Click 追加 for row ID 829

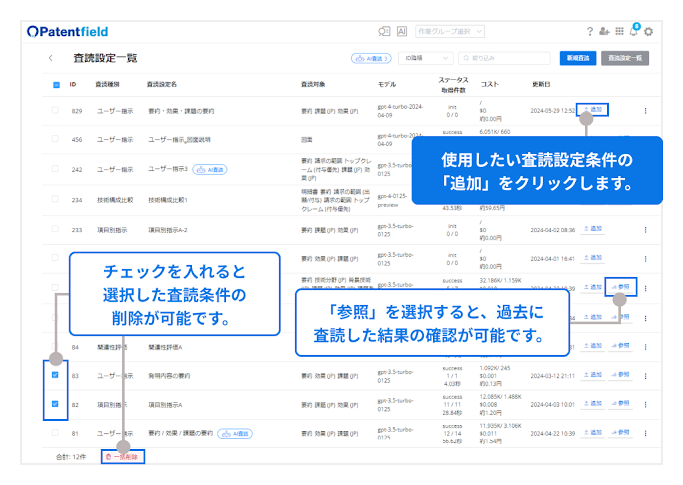[594, 109]
